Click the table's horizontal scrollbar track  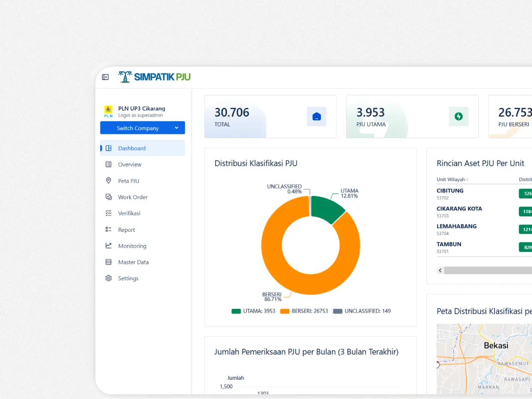click(488, 270)
